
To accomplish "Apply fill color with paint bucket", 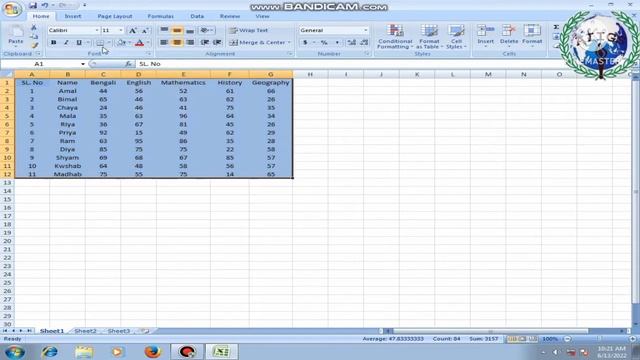I will click(121, 43).
